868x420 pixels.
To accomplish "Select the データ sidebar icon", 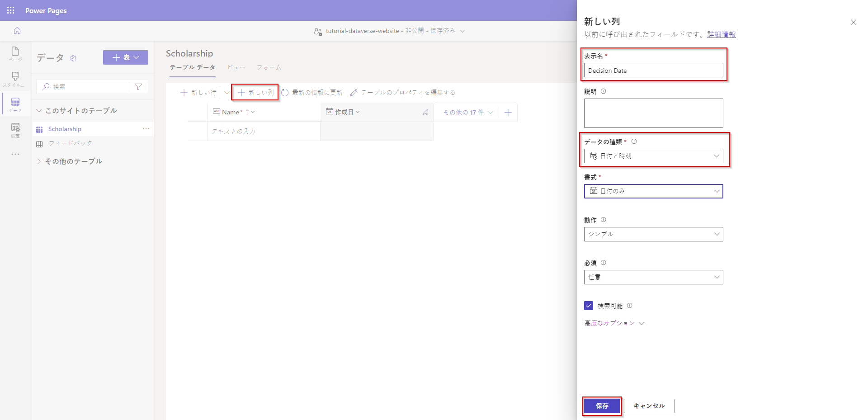I will pos(15,104).
